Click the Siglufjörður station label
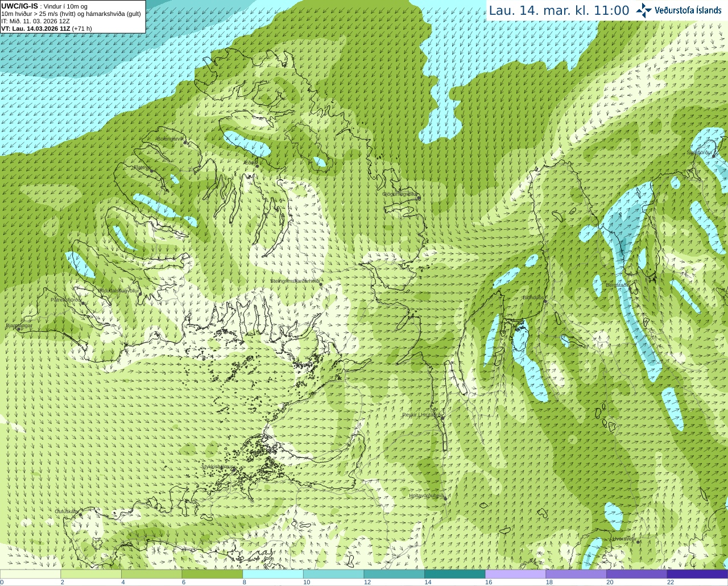Screen dimensions: 728x586 700,152
